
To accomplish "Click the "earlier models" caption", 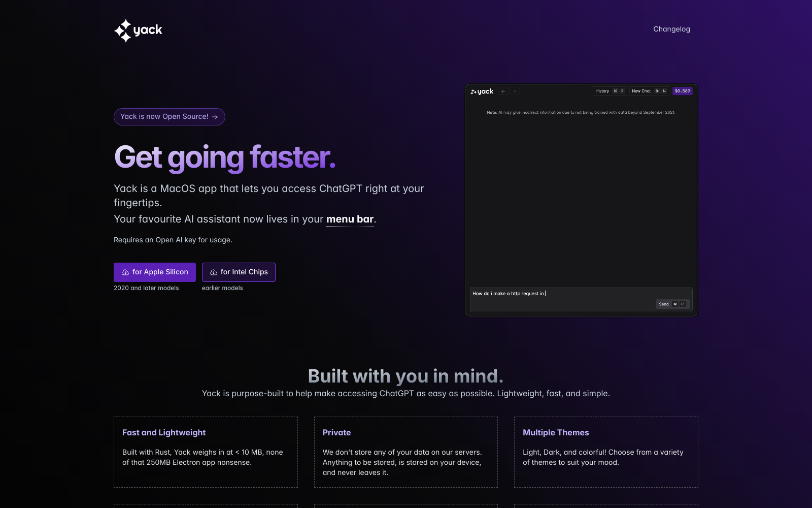I will point(222,288).
